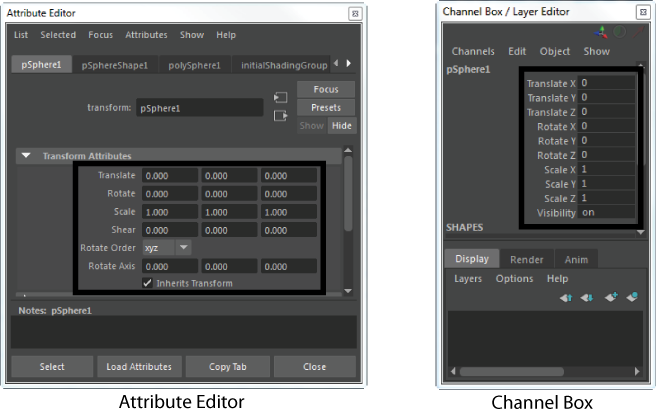Switch to the pSphere1 tab
656x414 pixels.
click(41, 65)
